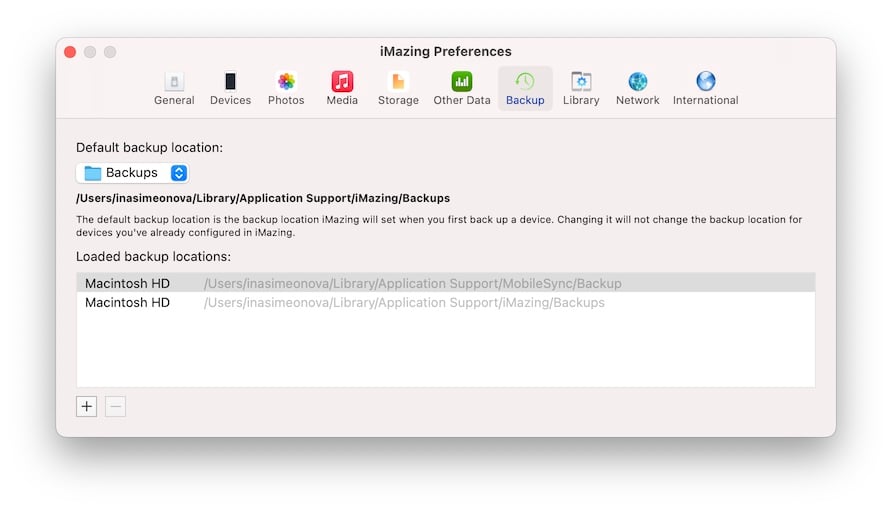Select the MobileSync/Backup location row

(445, 283)
